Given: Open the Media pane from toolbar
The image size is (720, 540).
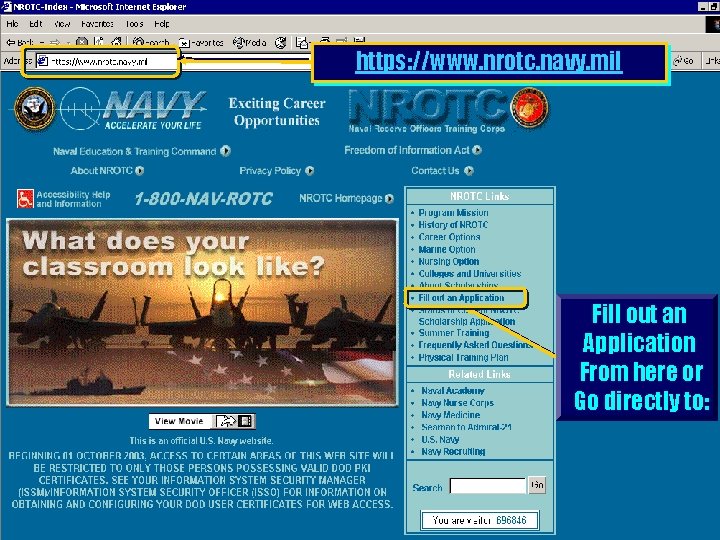Looking at the screenshot, I should tap(250, 43).
